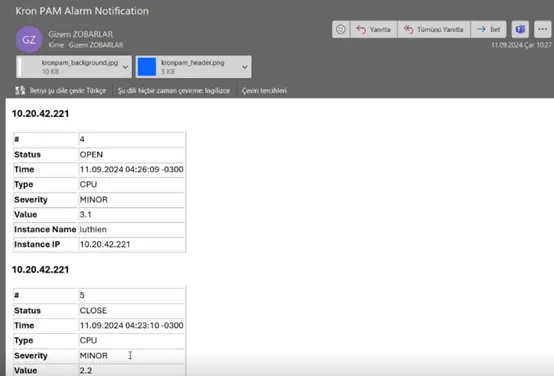554x376 pixels.
Task: Click CPU type cell in alarm 4 table
Action: tap(131, 184)
